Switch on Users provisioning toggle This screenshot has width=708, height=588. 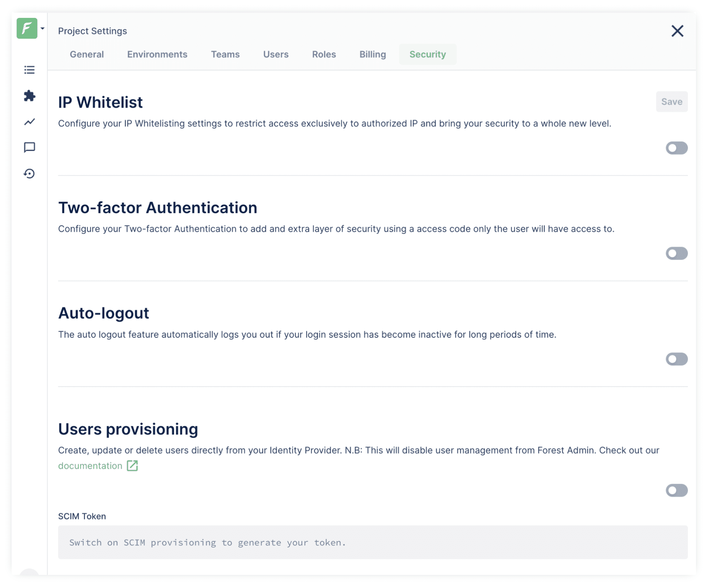click(676, 491)
